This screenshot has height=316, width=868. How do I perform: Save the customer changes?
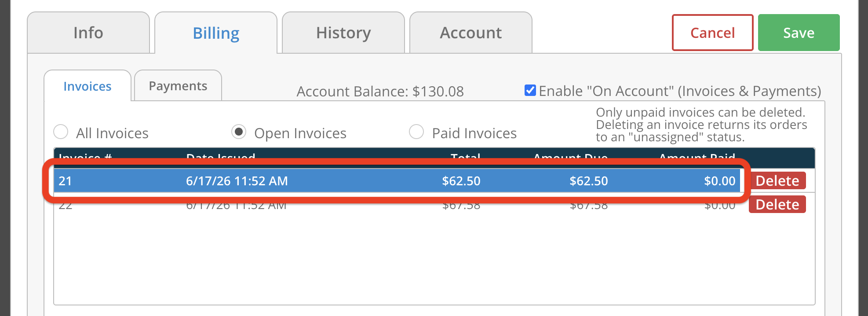tap(799, 33)
